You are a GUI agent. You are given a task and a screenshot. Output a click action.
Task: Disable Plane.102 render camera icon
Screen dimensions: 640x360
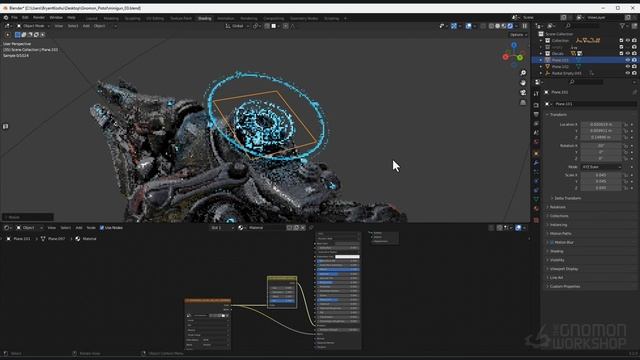coord(634,67)
